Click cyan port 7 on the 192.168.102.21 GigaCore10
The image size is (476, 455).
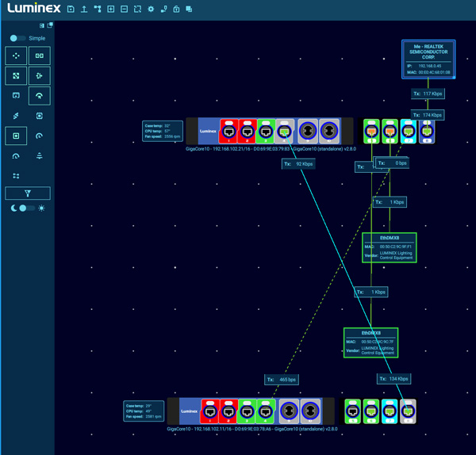click(409, 131)
